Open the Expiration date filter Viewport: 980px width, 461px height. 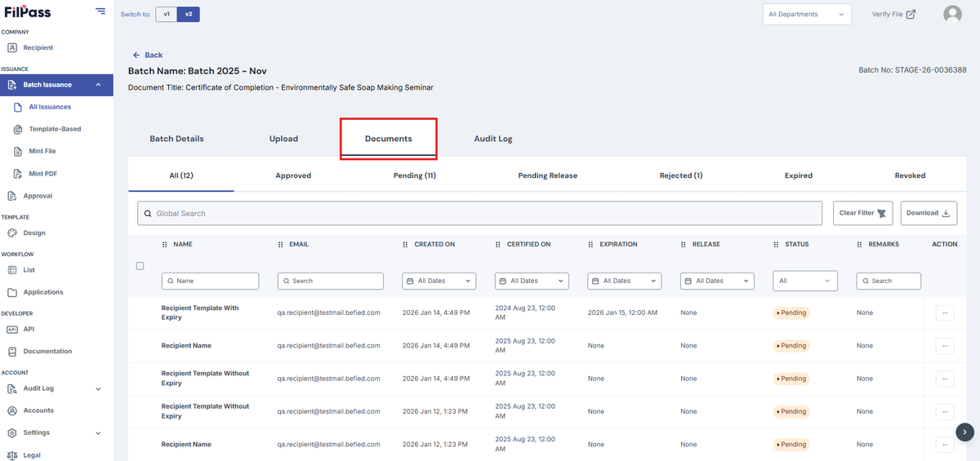pyautogui.click(x=625, y=281)
